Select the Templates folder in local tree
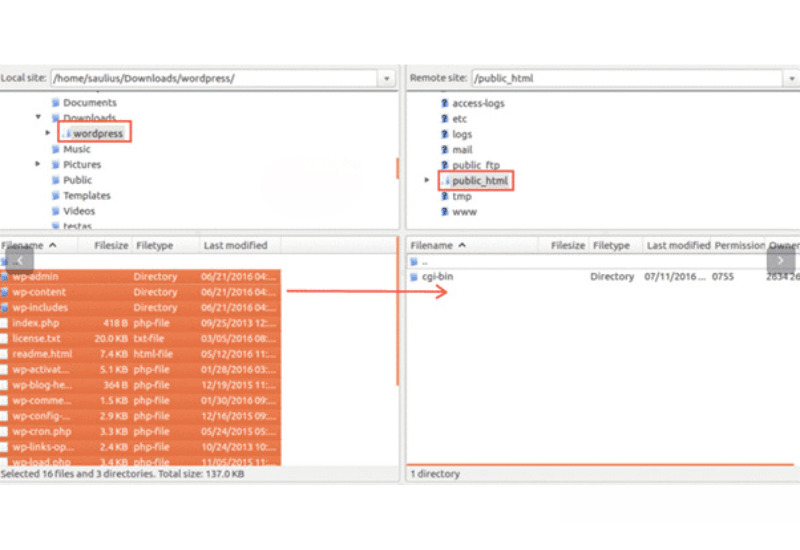The height and width of the screenshot is (550, 800). click(87, 195)
